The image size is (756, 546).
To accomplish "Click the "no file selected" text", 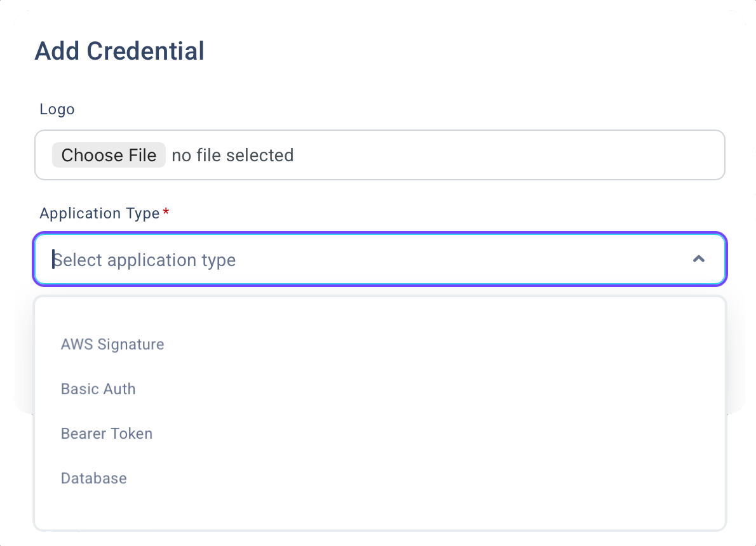I will point(233,155).
